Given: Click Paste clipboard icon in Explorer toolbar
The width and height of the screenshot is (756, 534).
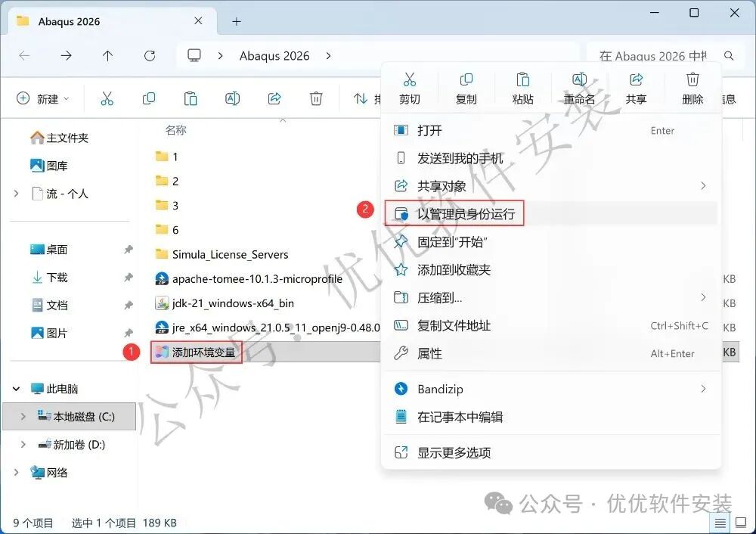Looking at the screenshot, I should (191, 99).
